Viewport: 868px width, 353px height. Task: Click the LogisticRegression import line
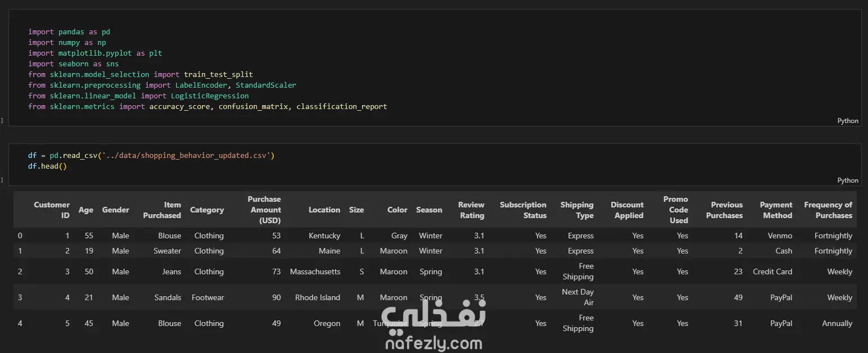pyautogui.click(x=138, y=96)
